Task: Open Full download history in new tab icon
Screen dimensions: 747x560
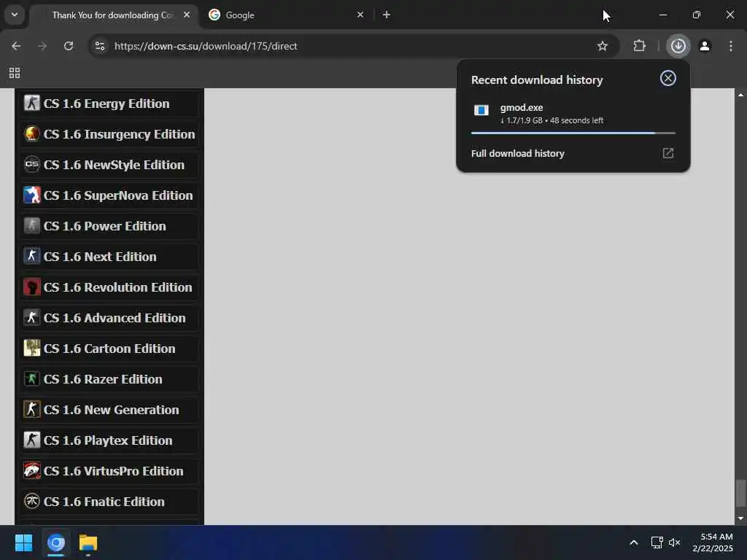Action: point(668,153)
